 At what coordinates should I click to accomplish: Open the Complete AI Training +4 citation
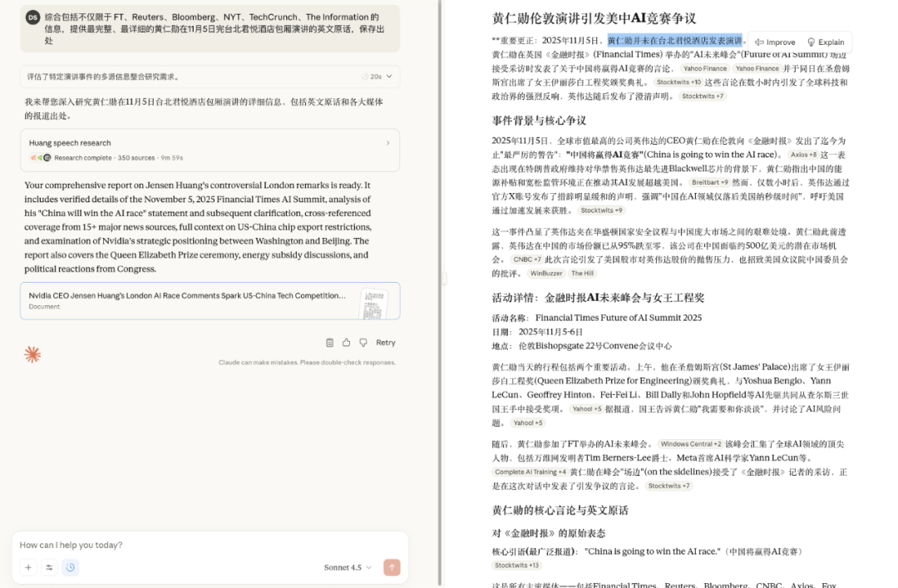530,472
